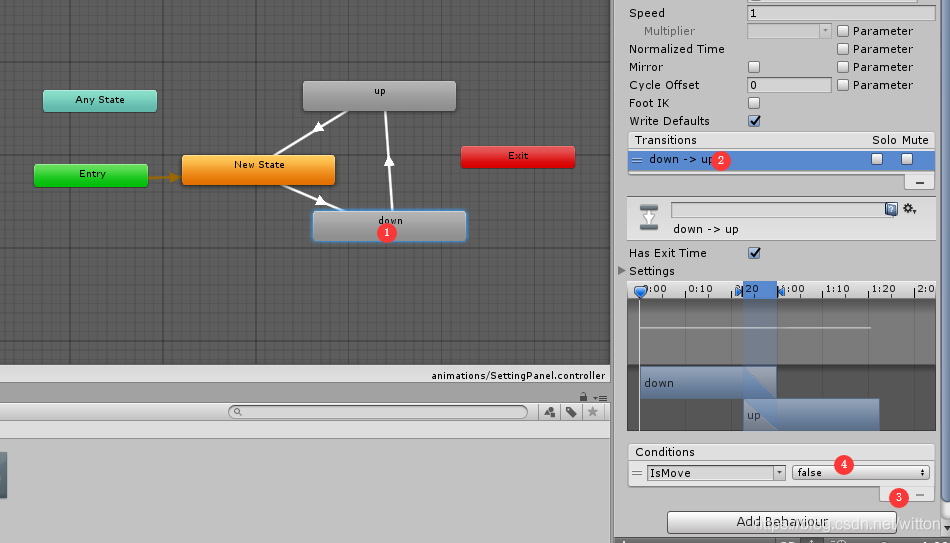Select the down state node
Screen dimensions: 950x543
(x=390, y=226)
